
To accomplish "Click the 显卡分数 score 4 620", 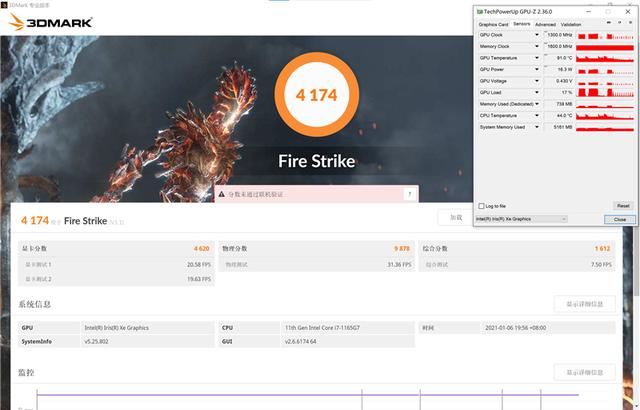I will tap(202, 248).
